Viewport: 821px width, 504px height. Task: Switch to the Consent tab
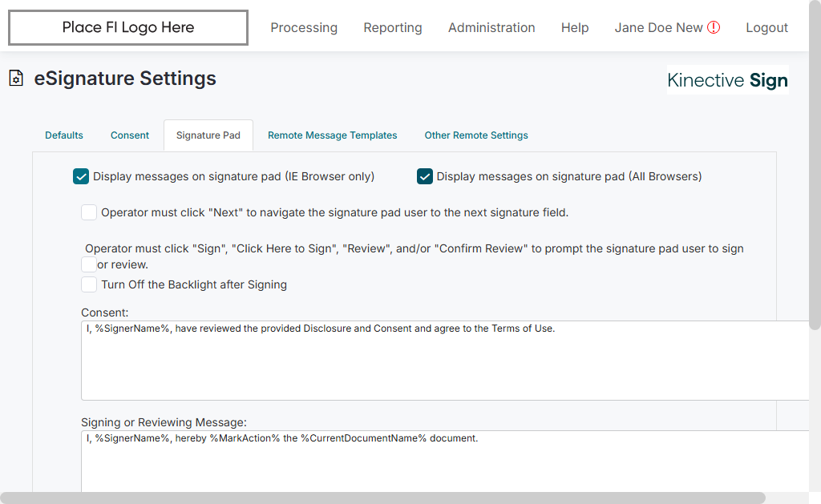coord(130,135)
